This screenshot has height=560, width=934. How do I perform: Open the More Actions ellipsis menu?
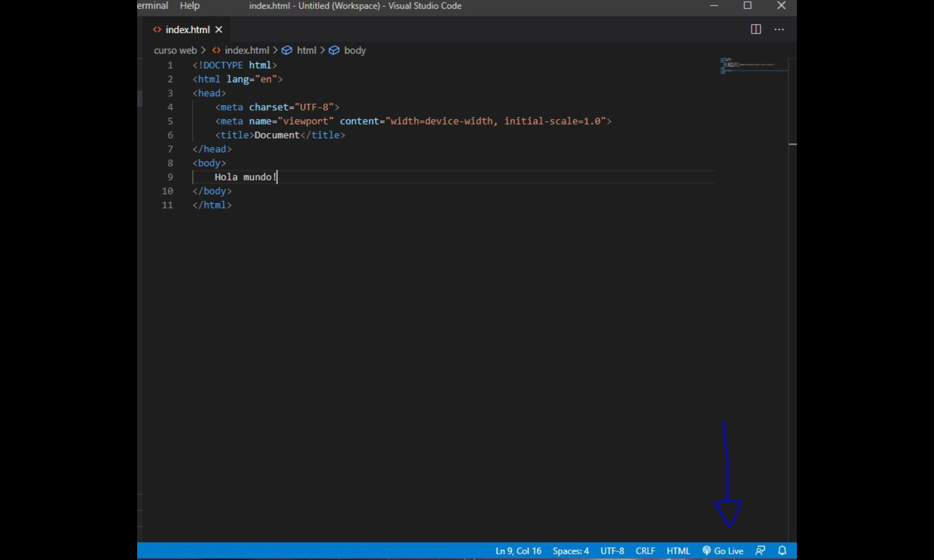pyautogui.click(x=779, y=29)
